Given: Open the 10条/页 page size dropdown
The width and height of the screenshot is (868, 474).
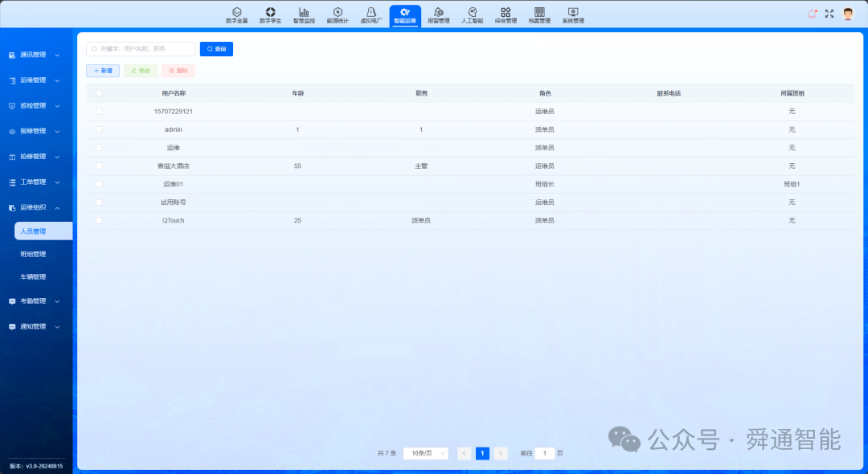Looking at the screenshot, I should 425,453.
